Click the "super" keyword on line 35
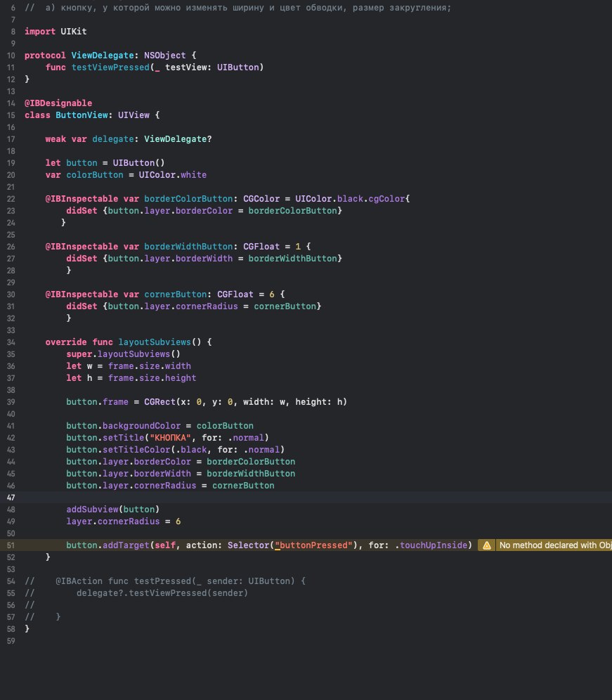Screen dimensions: 612x700 79,354
